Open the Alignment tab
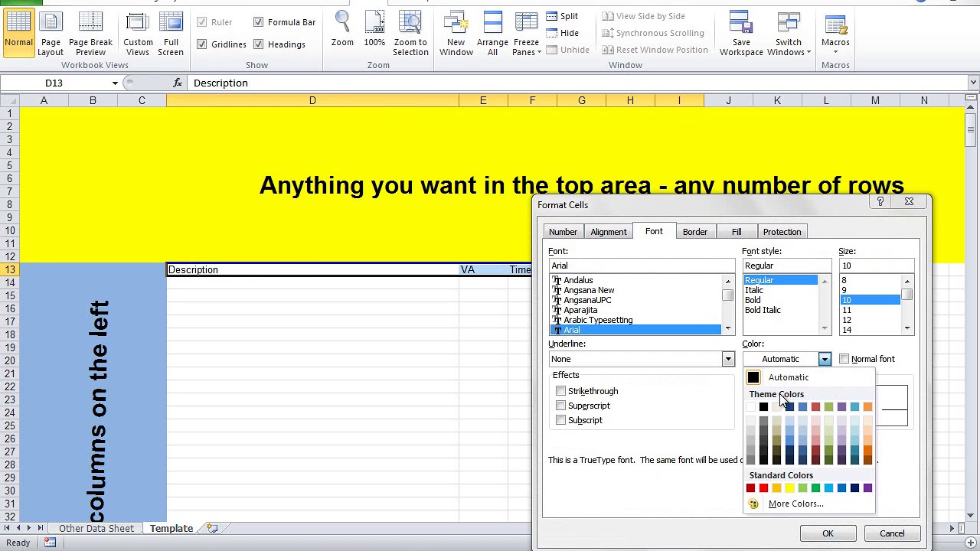This screenshot has width=980, height=551. [609, 232]
